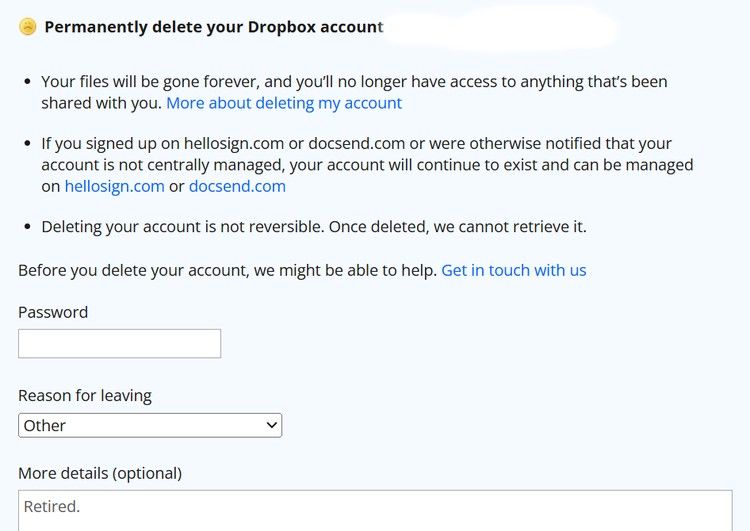The image size is (750, 531).
Task: Open the 'Get in touch with us' link
Action: coord(513,270)
